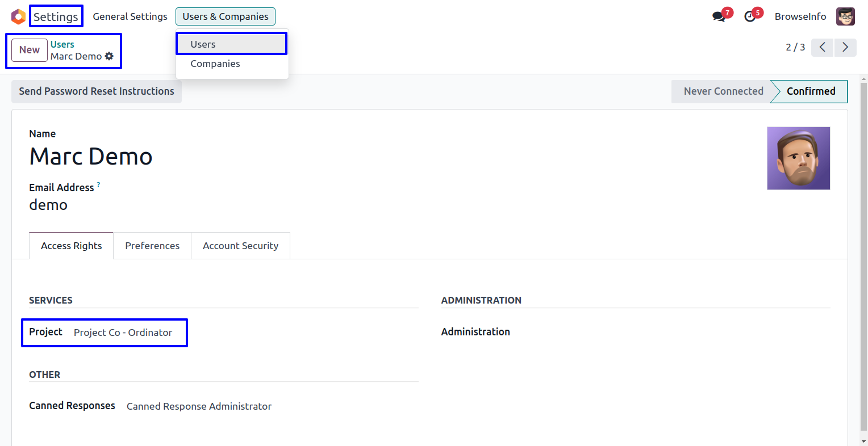Expand the Users & Companies menu
The image size is (868, 446).
click(x=226, y=16)
